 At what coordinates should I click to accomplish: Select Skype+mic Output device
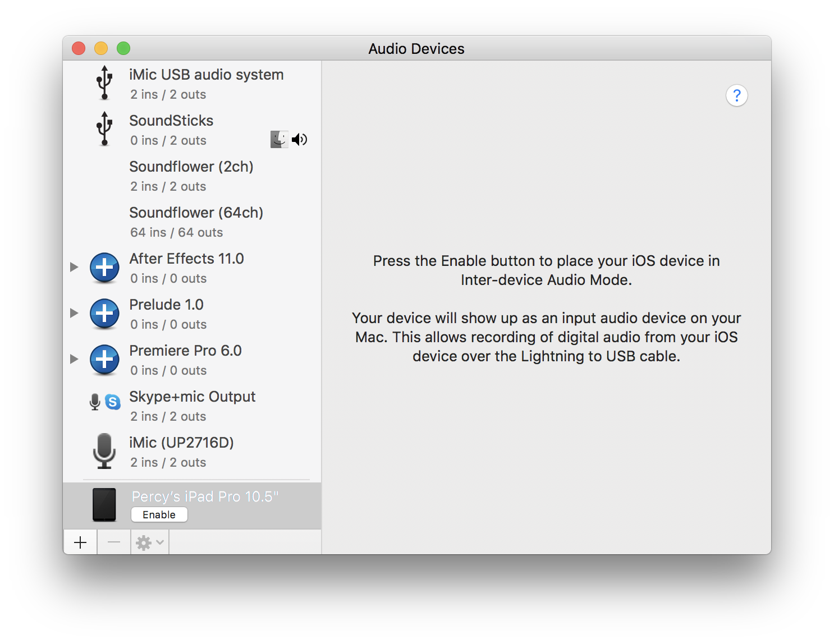(192, 406)
